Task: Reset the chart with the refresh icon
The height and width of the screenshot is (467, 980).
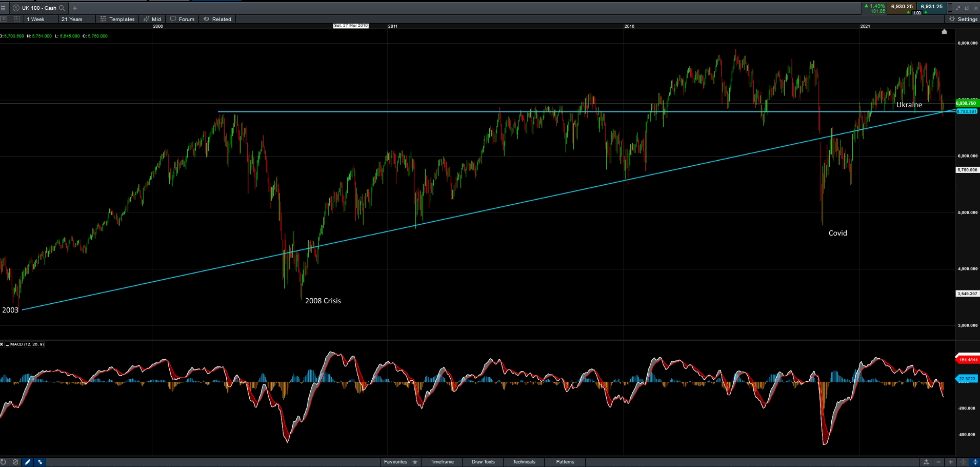Action: pos(4,462)
